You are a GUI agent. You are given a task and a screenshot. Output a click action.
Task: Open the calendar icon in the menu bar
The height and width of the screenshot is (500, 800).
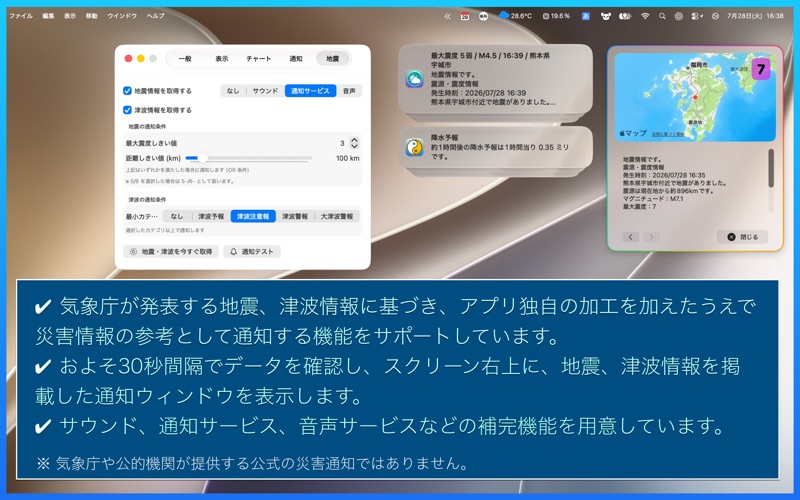pos(464,16)
